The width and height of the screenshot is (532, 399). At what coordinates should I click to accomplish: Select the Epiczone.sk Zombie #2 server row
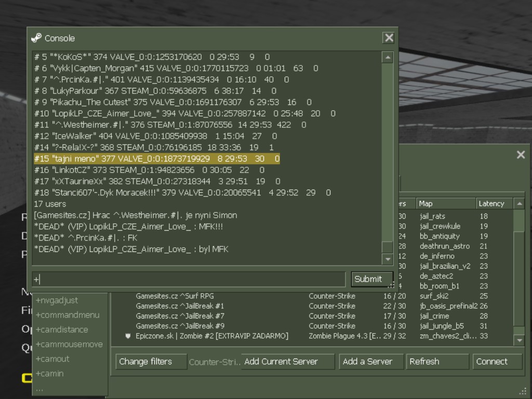(312, 336)
